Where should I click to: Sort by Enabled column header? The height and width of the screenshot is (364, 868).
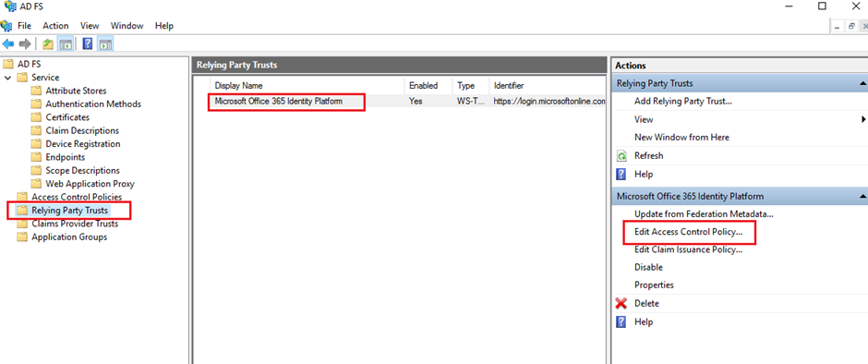click(428, 85)
